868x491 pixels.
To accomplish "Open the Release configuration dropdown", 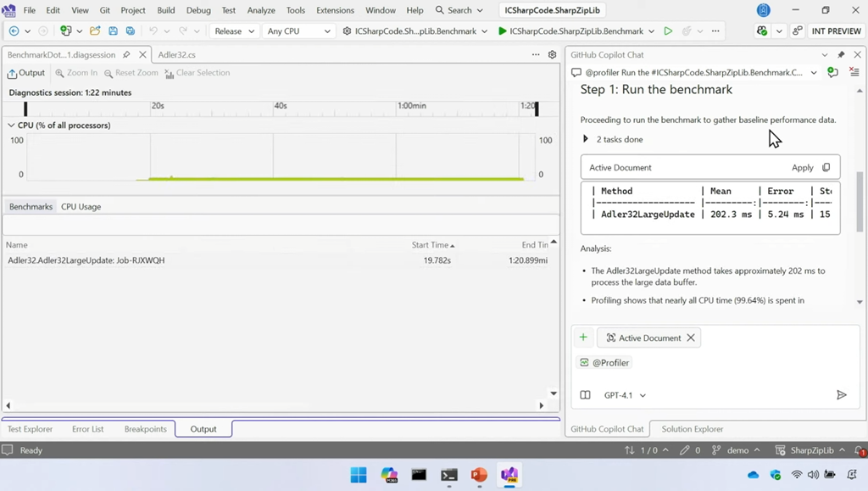I will click(235, 31).
